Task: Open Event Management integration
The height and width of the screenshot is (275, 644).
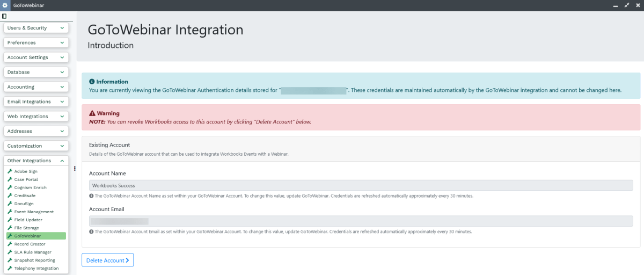Action: [x=34, y=212]
